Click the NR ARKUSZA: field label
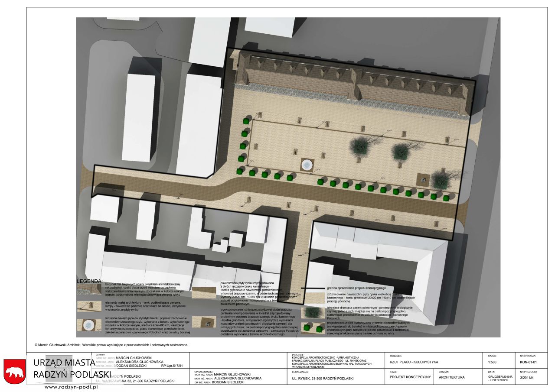Viewport: 555px width, 392px height. [528, 356]
